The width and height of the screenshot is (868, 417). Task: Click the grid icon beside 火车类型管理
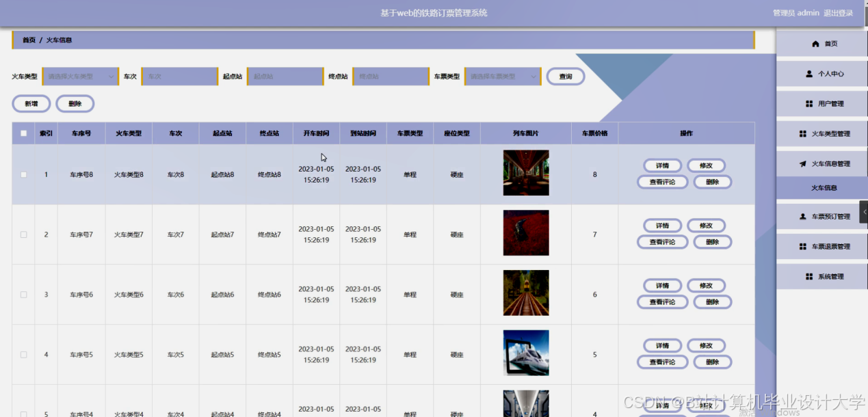coord(803,134)
